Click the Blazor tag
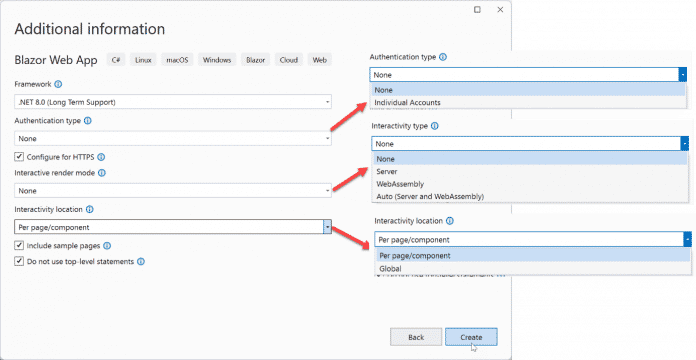 click(256, 60)
